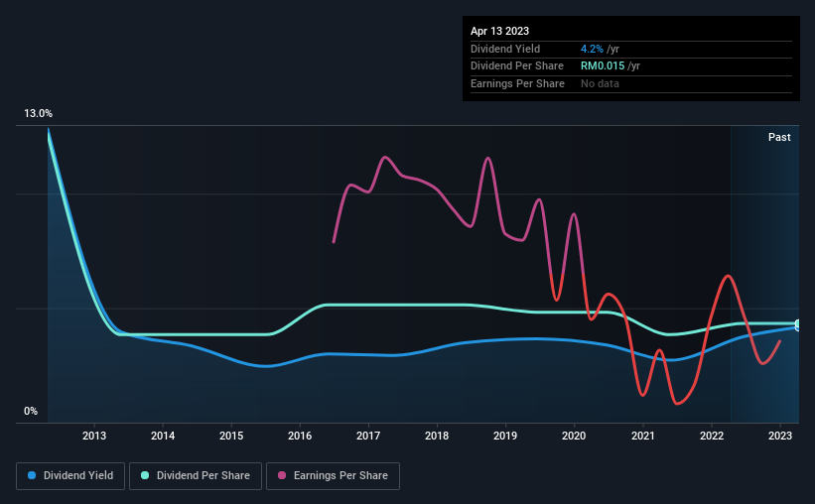The image size is (815, 504).
Task: Select the 2016 x-axis year label
Action: tap(300, 436)
